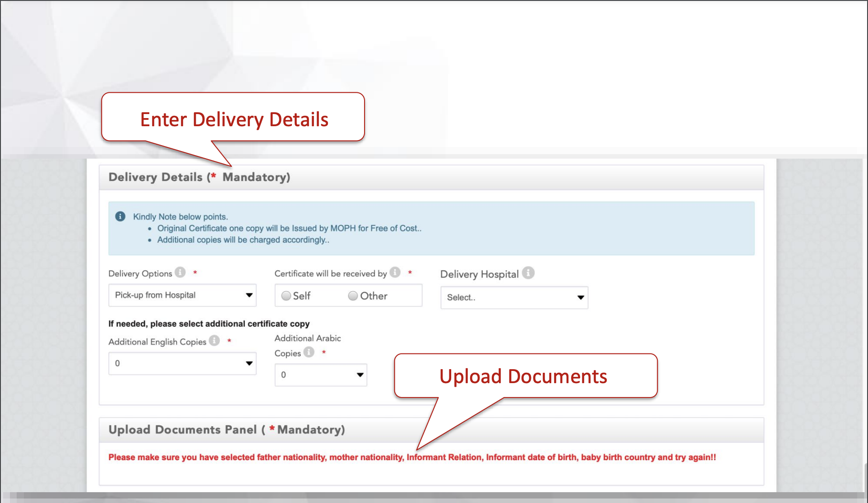The image size is (868, 503).
Task: Click the info icon next to Delivery Hospital
Action: (528, 273)
